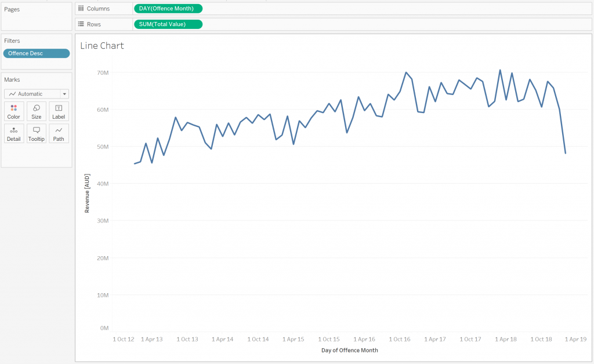Select the SUM(Total Value) pill
Screen dimensions: 594x364
coord(168,24)
